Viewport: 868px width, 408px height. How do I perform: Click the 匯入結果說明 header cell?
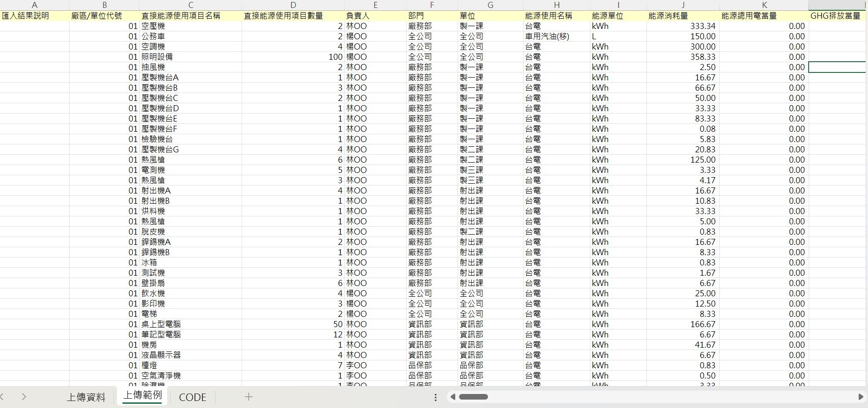click(x=35, y=15)
